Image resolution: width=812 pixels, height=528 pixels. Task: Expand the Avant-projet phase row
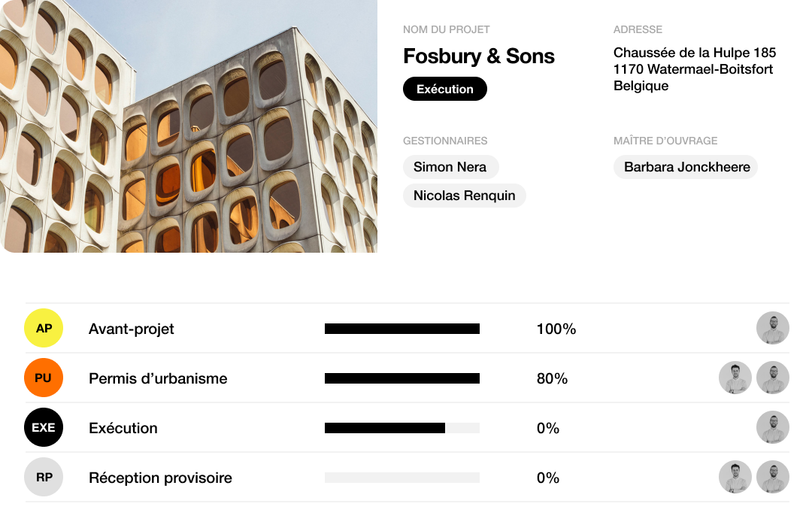click(x=132, y=329)
